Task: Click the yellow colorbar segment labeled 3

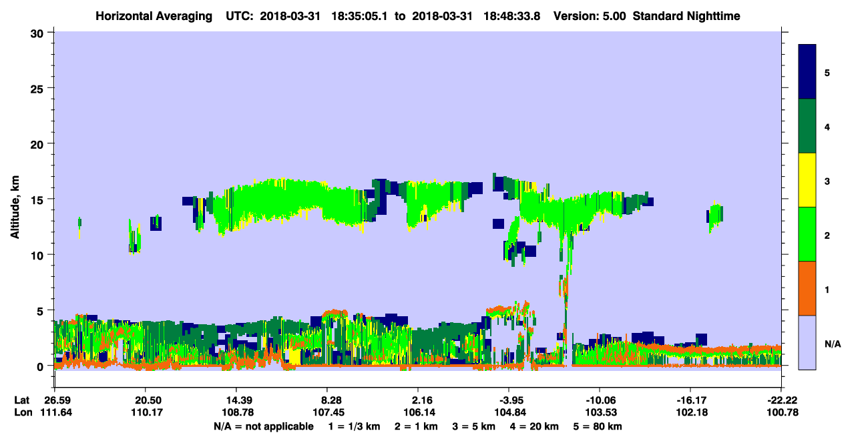Action: 807,180
